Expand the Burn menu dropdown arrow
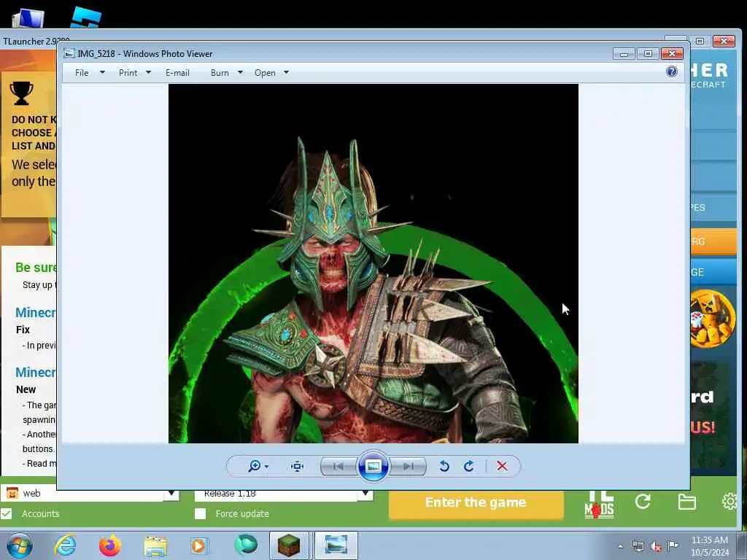The height and width of the screenshot is (560, 747). pyautogui.click(x=240, y=73)
